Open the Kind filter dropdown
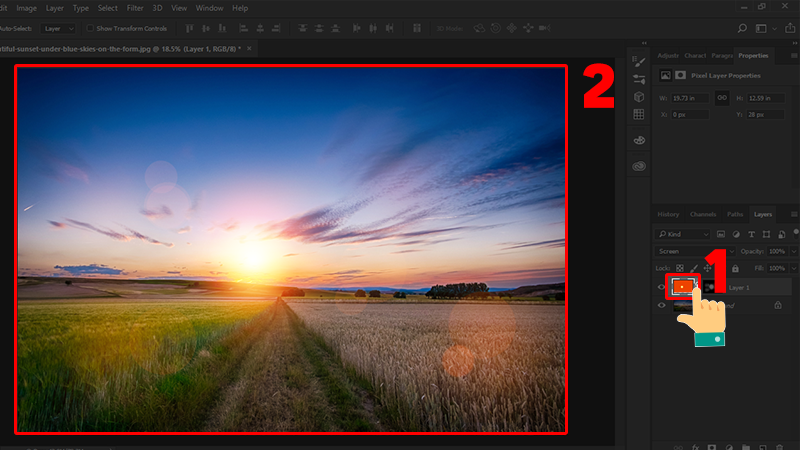This screenshot has width=800, height=450. point(683,234)
